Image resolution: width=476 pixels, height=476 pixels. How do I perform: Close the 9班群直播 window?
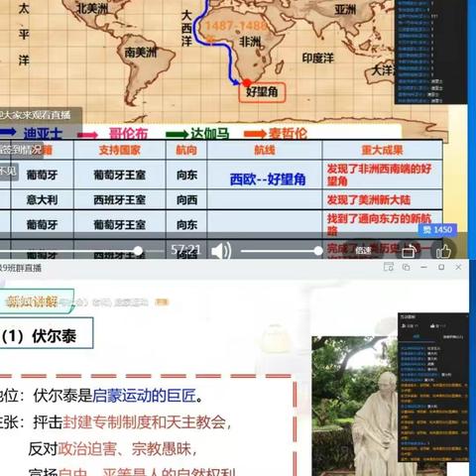click(x=458, y=267)
